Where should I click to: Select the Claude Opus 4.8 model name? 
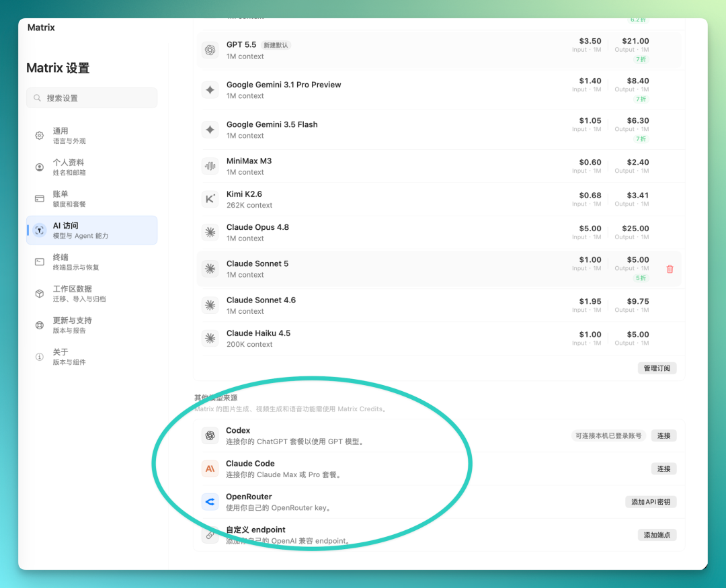pos(257,227)
